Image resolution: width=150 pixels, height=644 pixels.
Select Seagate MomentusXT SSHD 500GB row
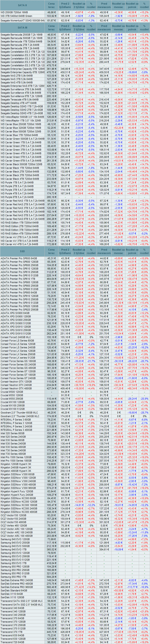[75, 21]
